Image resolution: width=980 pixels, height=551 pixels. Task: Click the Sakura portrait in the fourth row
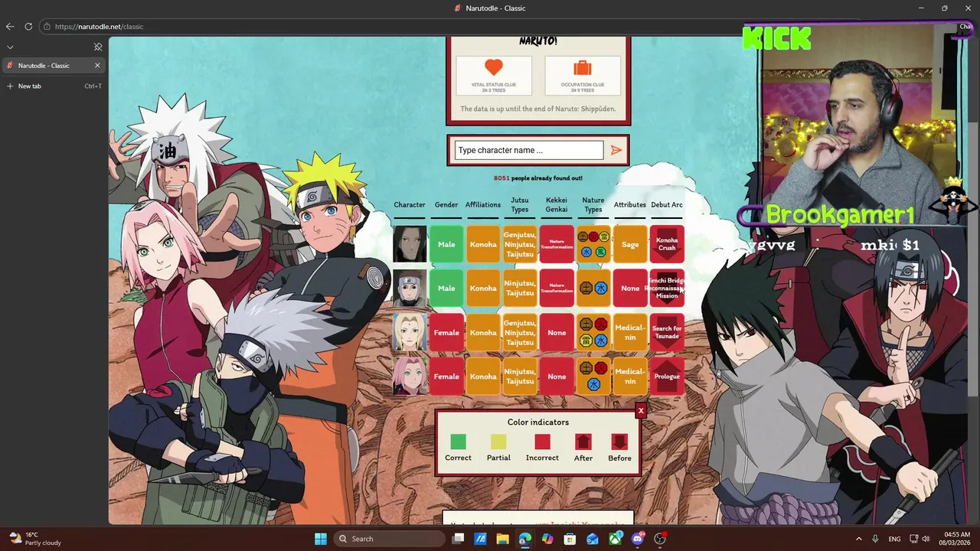pos(410,377)
